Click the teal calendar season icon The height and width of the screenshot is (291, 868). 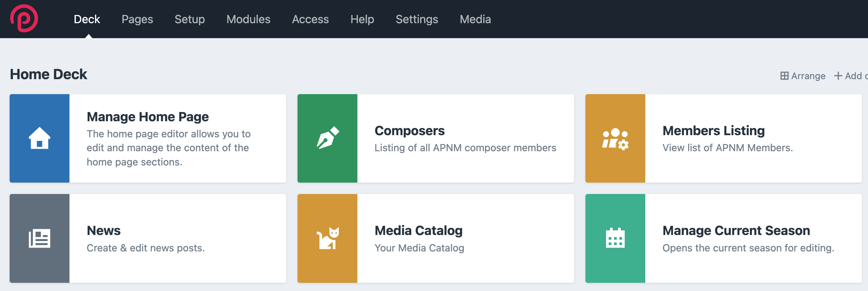click(615, 238)
